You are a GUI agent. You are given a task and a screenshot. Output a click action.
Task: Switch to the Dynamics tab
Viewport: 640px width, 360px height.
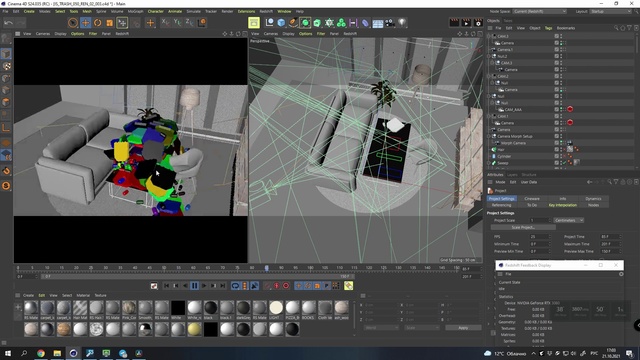click(x=593, y=198)
